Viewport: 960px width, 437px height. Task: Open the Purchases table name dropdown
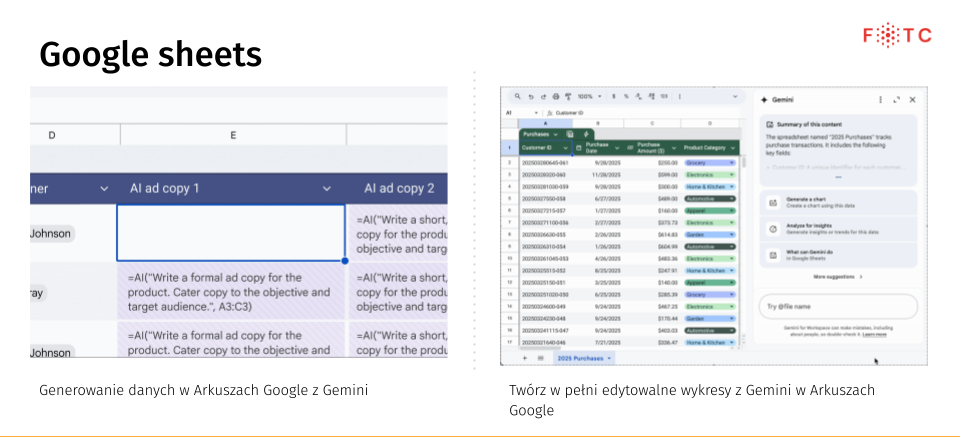pyautogui.click(x=555, y=134)
